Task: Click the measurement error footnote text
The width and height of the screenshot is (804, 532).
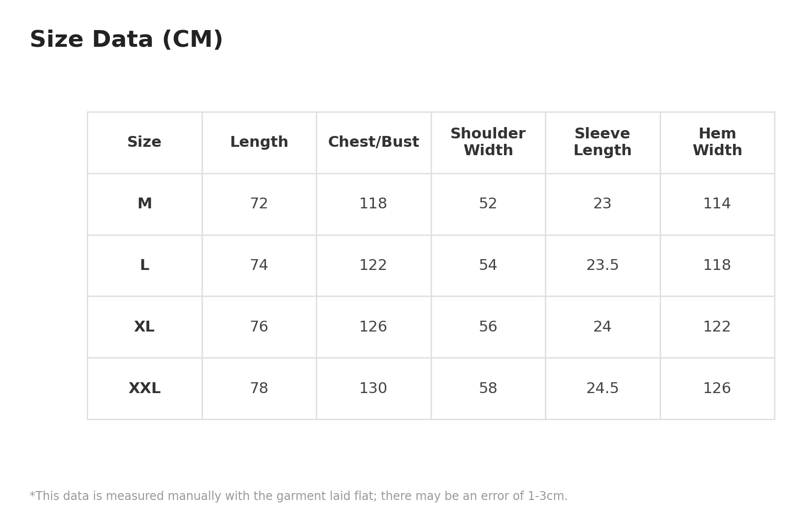Action: click(299, 497)
